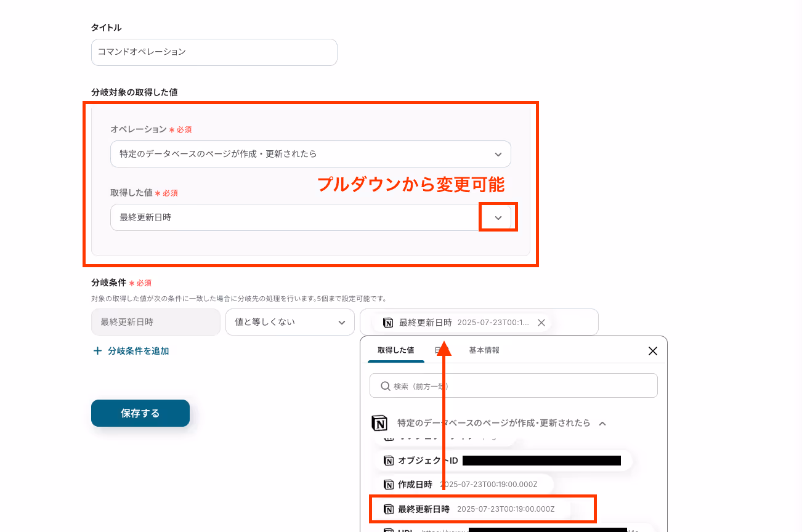The image size is (802, 532).
Task: Click the disabled 最終更新日時 condition field
Action: click(x=156, y=322)
